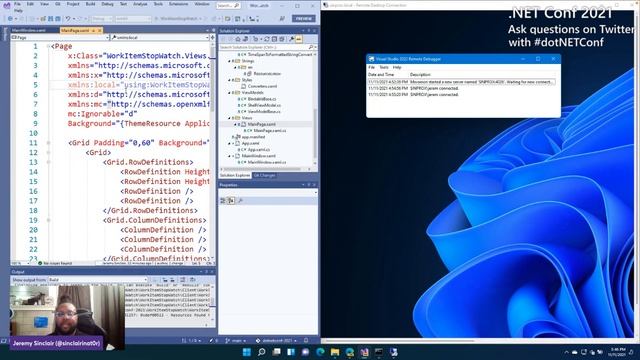Collapse the Strings folder in Solution Explorer

pyautogui.click(x=230, y=61)
